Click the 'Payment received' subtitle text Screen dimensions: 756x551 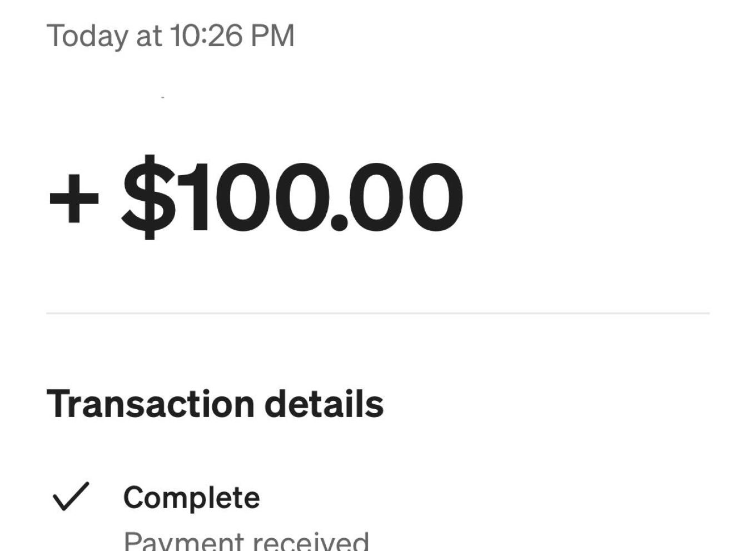click(246, 540)
